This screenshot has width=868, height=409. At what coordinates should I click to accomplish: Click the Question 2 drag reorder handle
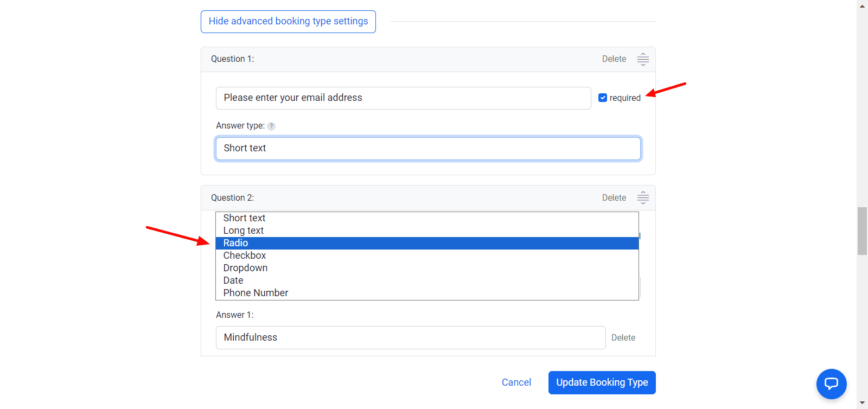point(643,198)
